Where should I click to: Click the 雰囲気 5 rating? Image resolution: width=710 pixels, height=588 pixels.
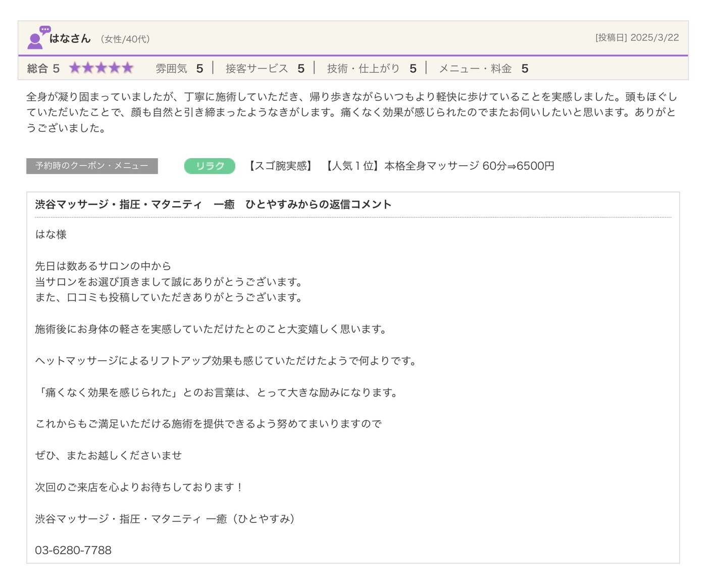(179, 68)
